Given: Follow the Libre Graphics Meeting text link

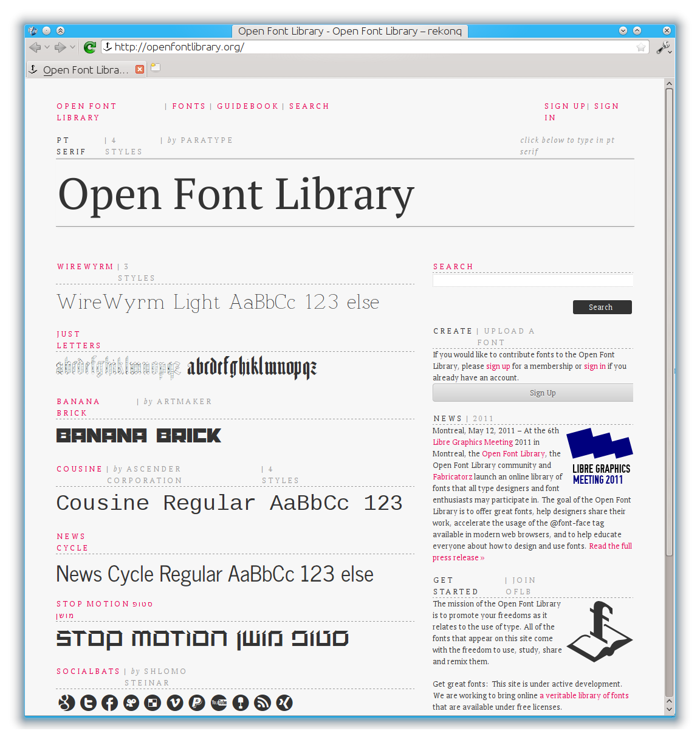Looking at the screenshot, I should [x=473, y=442].
